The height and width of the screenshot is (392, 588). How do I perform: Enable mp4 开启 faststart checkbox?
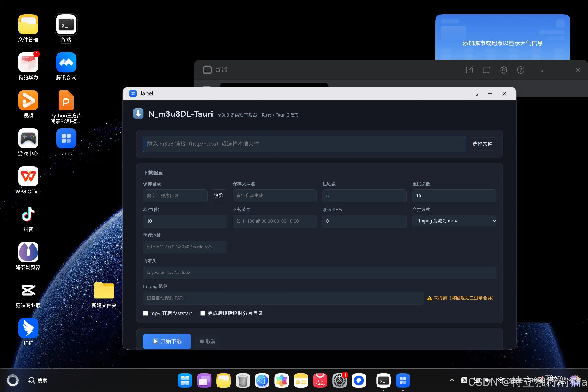pyautogui.click(x=145, y=313)
